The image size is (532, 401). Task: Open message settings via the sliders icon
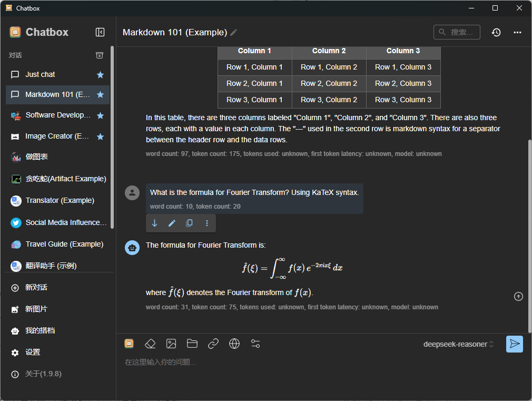click(x=255, y=343)
